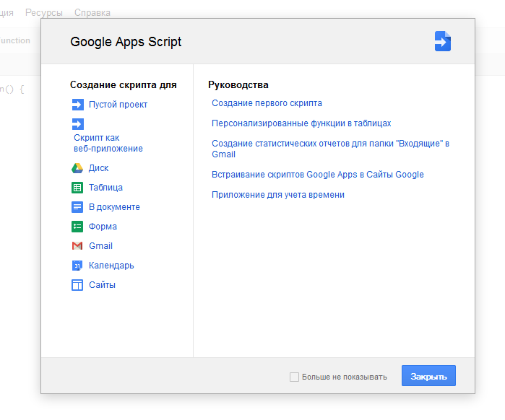The width and height of the screenshot is (505, 420).
Task: Click the Закрыть button
Action: pos(428,376)
